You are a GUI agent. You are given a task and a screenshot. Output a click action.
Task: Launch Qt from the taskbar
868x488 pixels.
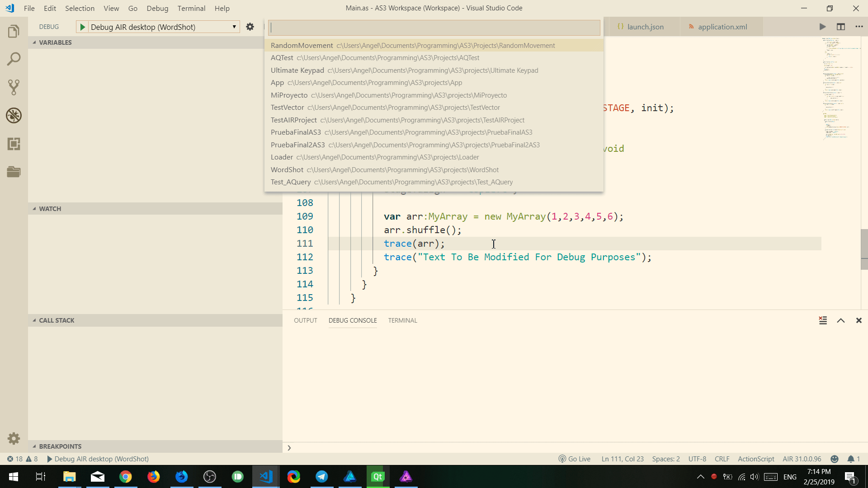pyautogui.click(x=377, y=476)
